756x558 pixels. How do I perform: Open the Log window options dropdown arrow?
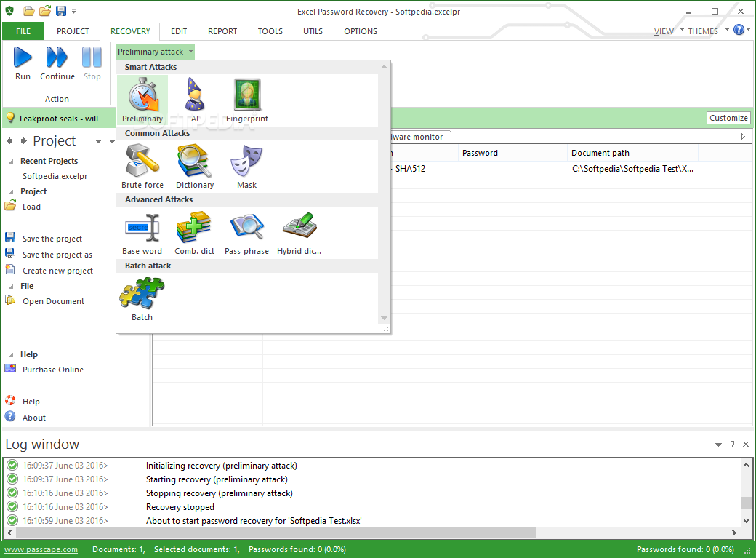(718, 445)
